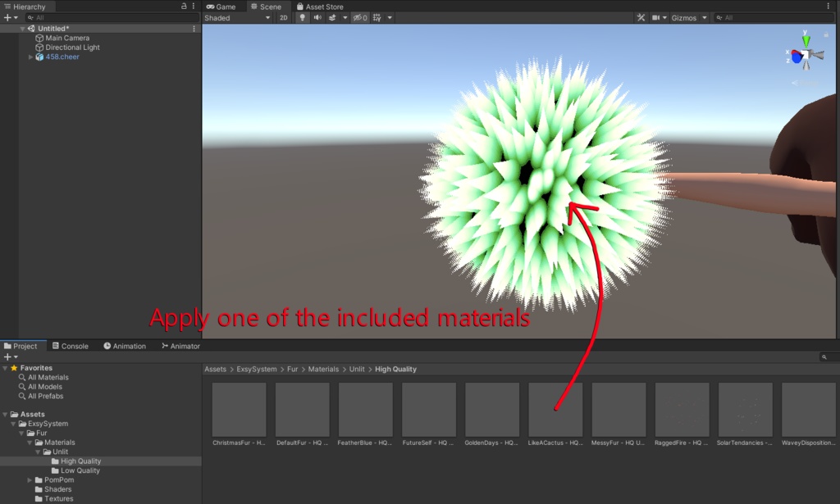Viewport: 840px width, 504px height.
Task: Select the FeatherBlue material thumbnail
Action: [365, 410]
